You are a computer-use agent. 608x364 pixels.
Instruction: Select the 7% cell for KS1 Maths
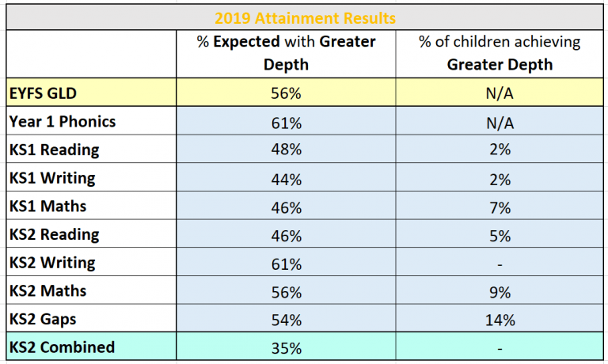point(500,207)
